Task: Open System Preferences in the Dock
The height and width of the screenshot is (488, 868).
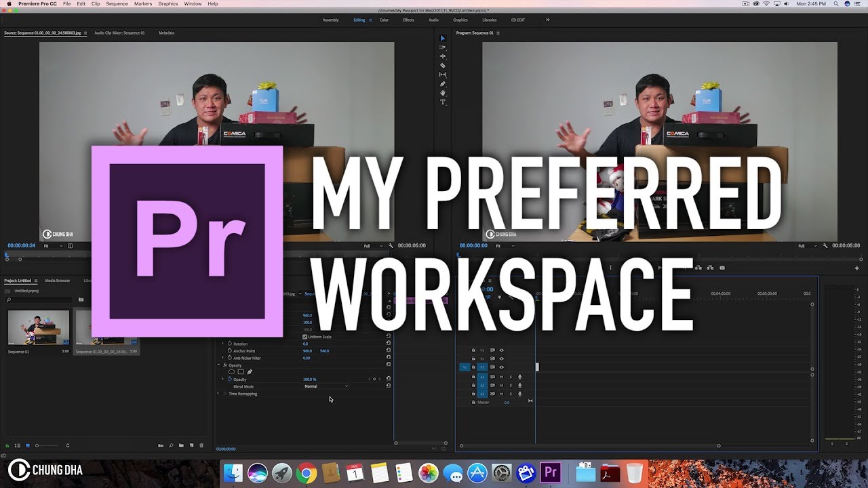Action: pos(502,472)
